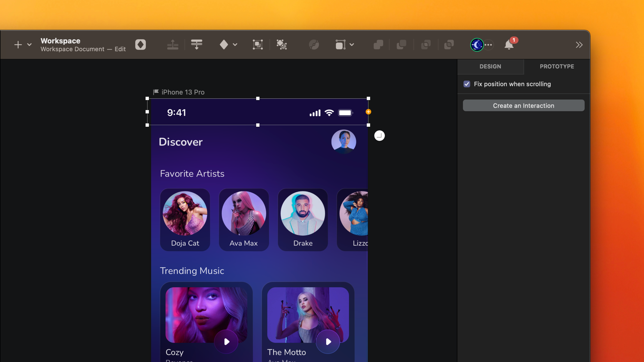Click the Subtract boolean operation icon
Viewport: 644px width, 362px height.
pyautogui.click(x=401, y=45)
